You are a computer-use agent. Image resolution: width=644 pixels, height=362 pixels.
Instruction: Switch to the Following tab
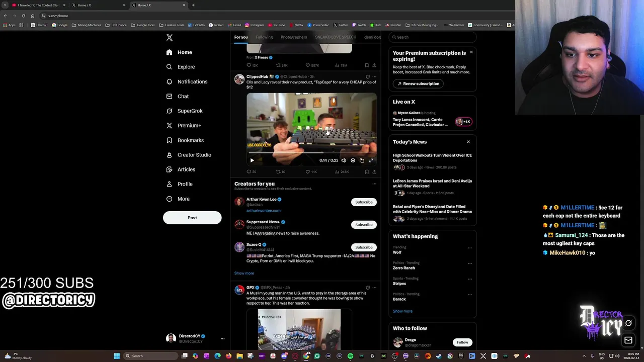click(264, 37)
